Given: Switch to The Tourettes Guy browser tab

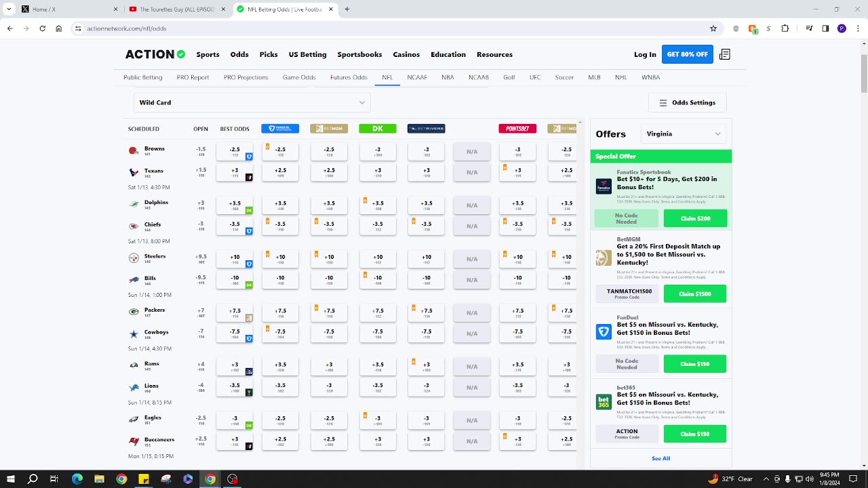Looking at the screenshot, I should [177, 9].
